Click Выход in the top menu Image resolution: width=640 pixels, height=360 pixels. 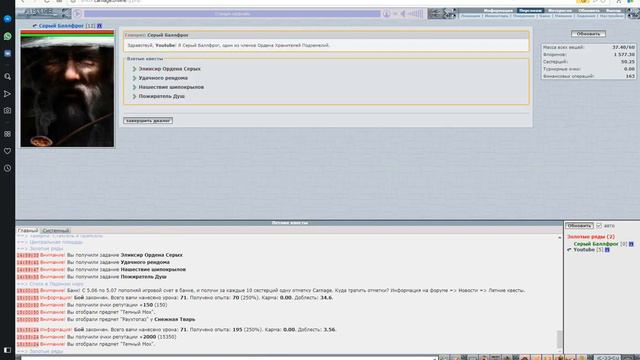tap(613, 11)
